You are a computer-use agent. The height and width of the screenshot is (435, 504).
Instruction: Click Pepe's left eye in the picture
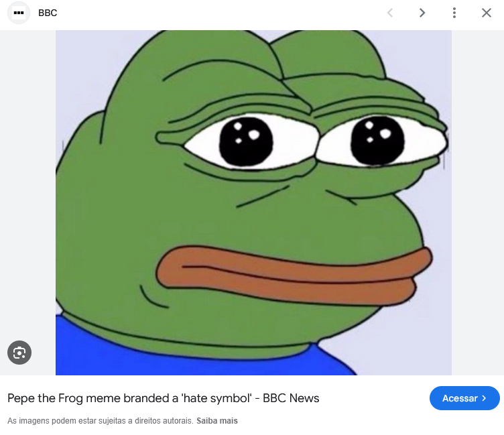[246, 142]
